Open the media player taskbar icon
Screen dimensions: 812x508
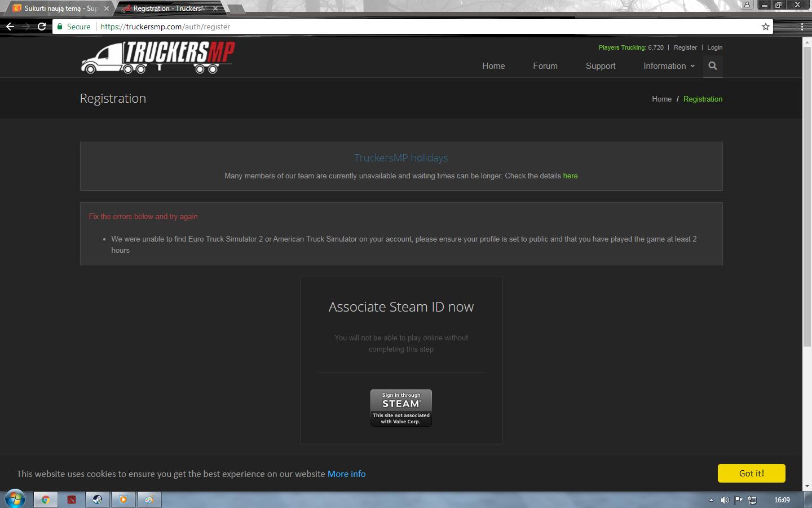pos(123,500)
